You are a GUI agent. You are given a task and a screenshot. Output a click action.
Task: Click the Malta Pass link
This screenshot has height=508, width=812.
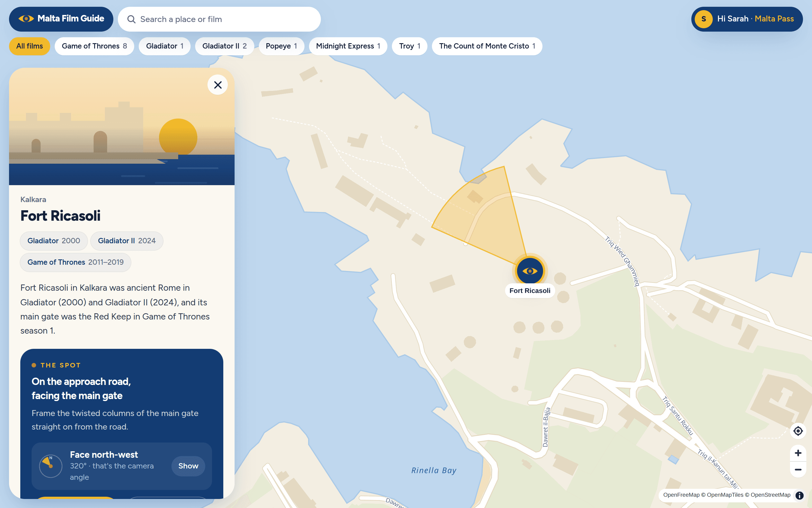[774, 19]
